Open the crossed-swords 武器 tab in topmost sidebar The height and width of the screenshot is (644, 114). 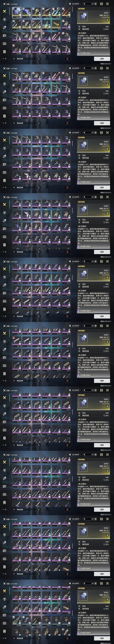coord(4,12)
